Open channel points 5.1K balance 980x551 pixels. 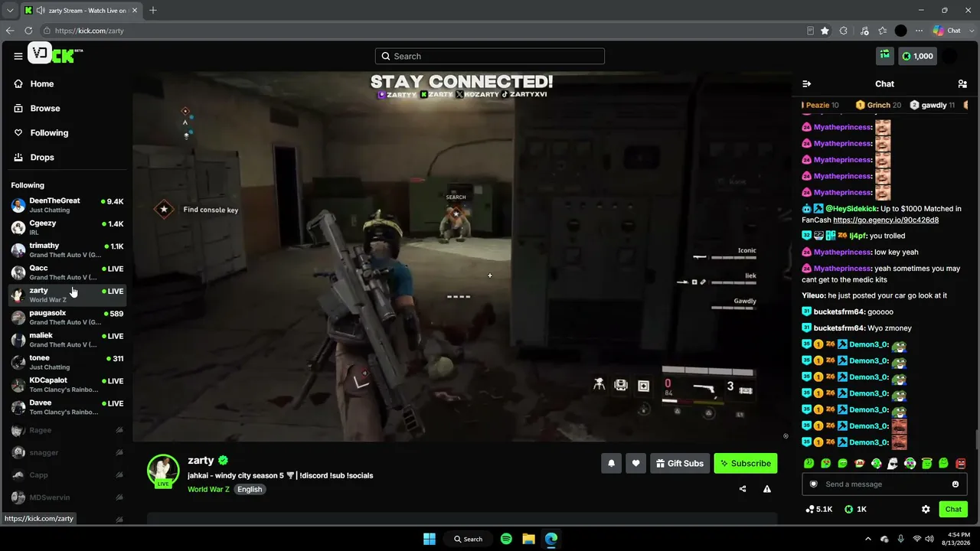(818, 509)
